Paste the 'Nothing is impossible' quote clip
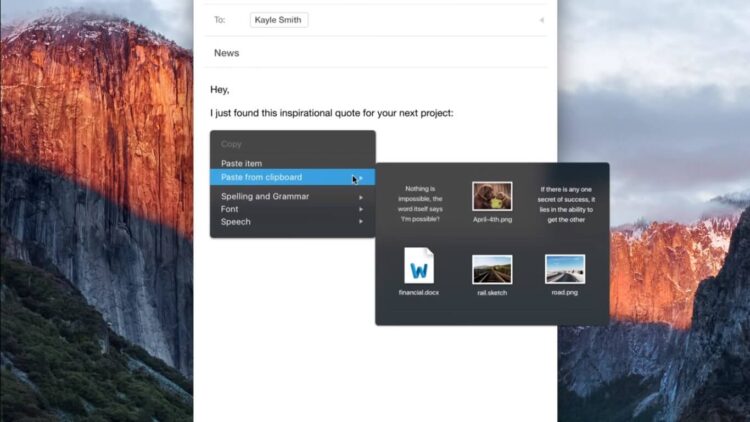The image size is (750, 422). [419, 203]
